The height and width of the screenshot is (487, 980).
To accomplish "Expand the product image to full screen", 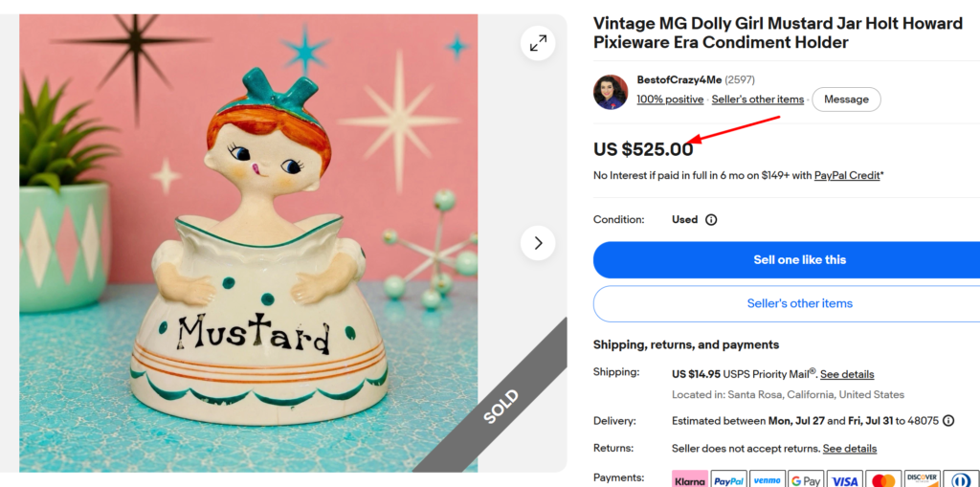I will click(538, 43).
